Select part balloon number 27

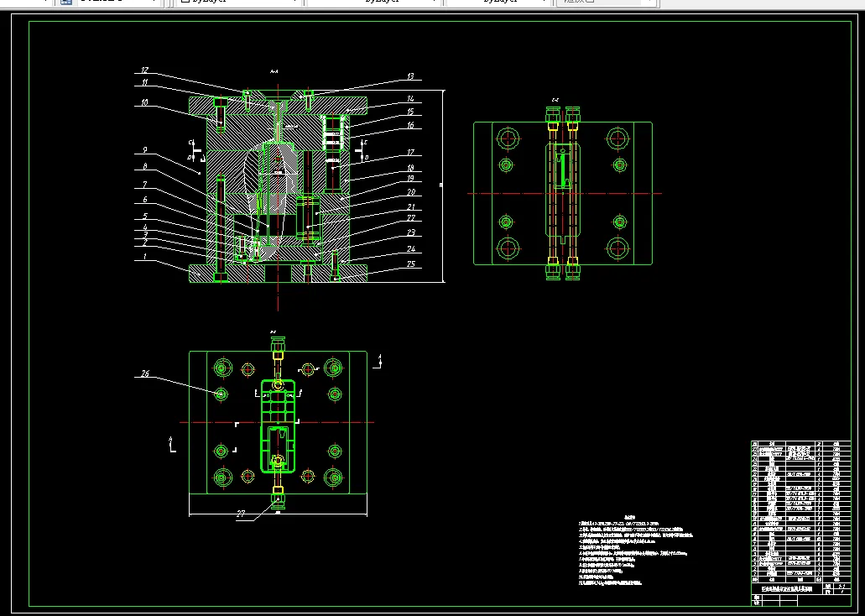[x=241, y=514]
